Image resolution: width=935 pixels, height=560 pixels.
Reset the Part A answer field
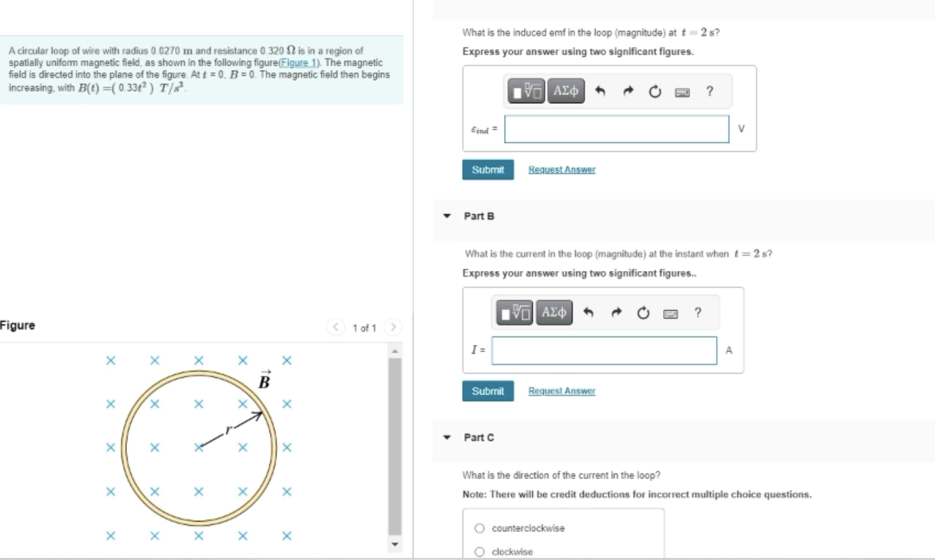(x=655, y=91)
